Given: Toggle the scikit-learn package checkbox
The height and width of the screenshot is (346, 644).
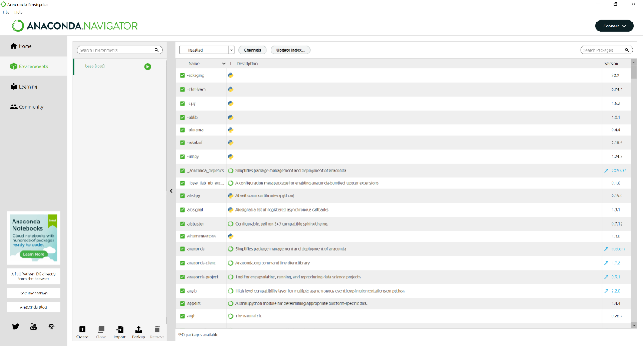Looking at the screenshot, I should pyautogui.click(x=182, y=89).
